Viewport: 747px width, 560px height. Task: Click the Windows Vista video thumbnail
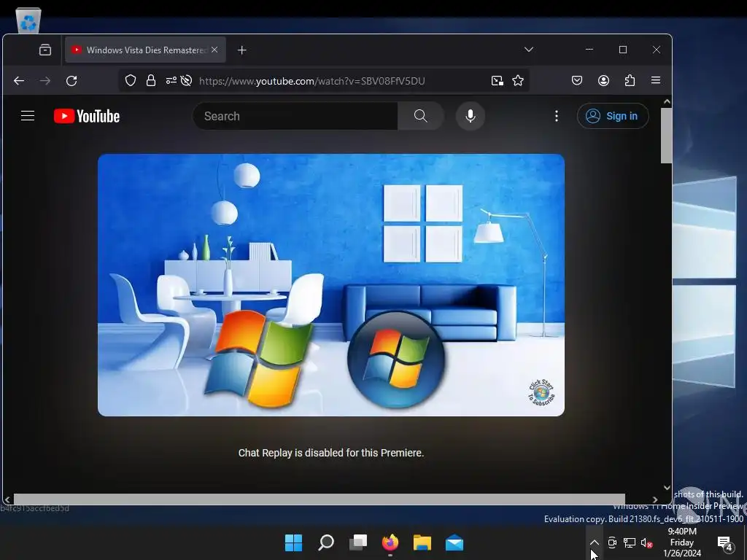pyautogui.click(x=331, y=285)
